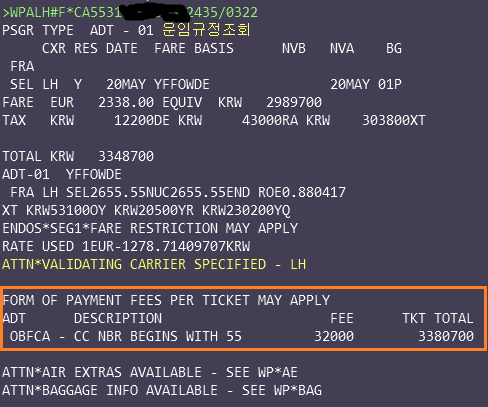Select the FORM OF PAYMENT FEES heading
The image size is (488, 407).
click(166, 300)
